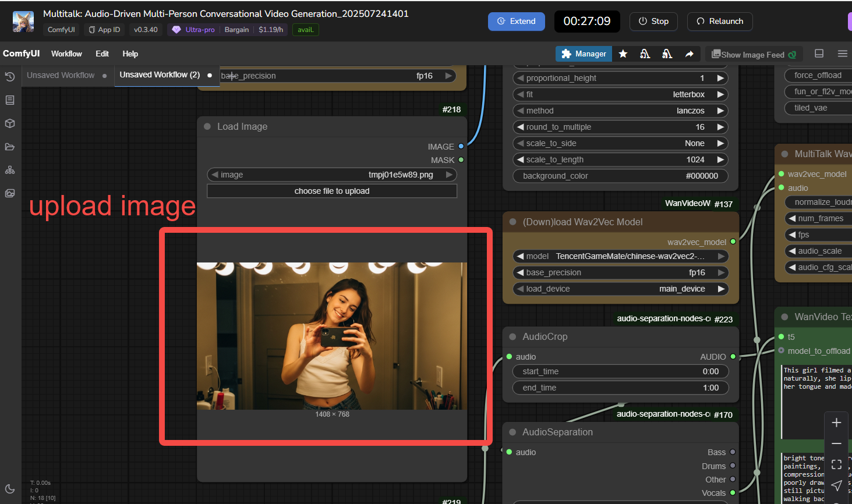The image size is (852, 504).
Task: Click the uploaded selfie image preview
Action: 332,336
